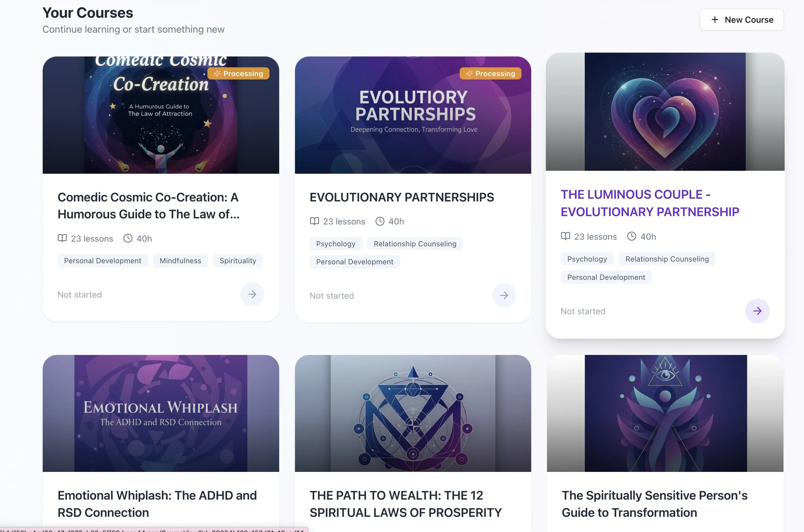Screen dimensions: 804x532
Task: Click Processing badge on Comedic Cosmic cover
Action: [x=238, y=74]
